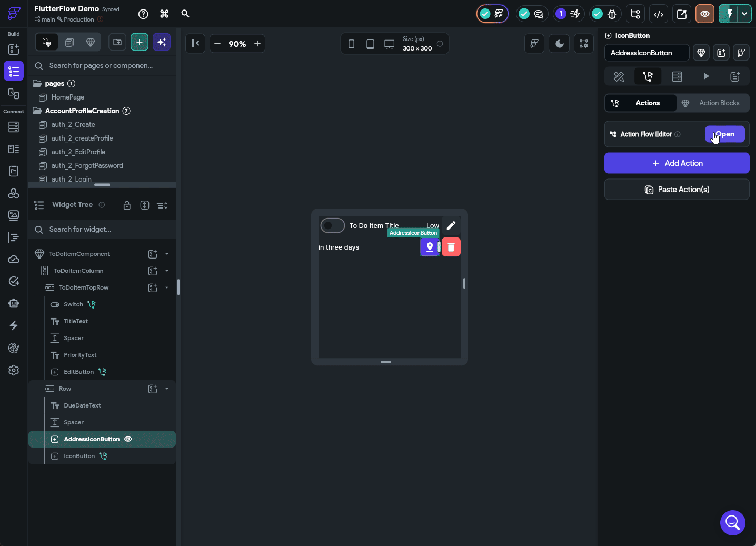756x546 pixels.
Task: Run Test Mode lightning button
Action: click(729, 14)
